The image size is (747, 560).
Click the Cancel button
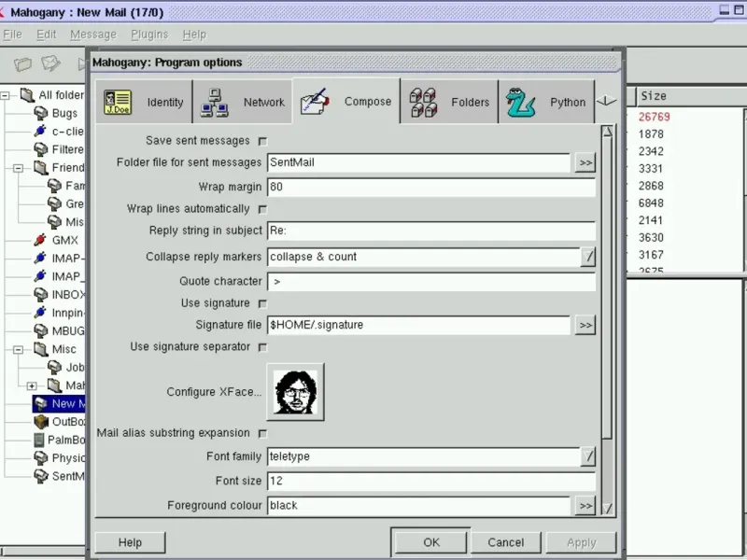[505, 542]
